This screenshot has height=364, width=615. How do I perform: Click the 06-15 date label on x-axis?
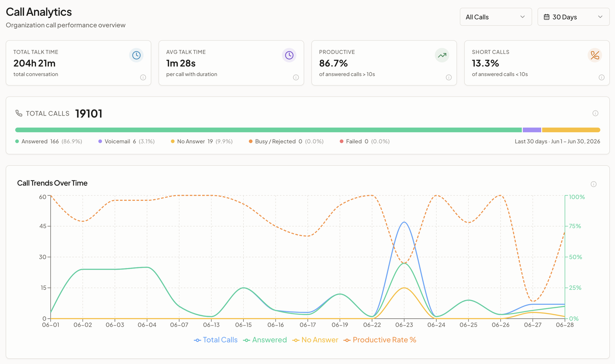coord(243,325)
